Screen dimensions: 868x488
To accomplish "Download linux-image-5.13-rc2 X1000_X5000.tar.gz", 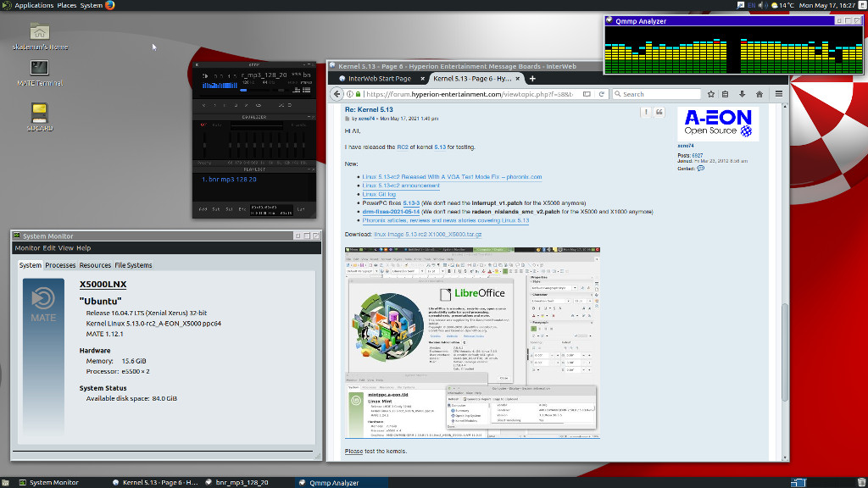I will coord(427,235).
